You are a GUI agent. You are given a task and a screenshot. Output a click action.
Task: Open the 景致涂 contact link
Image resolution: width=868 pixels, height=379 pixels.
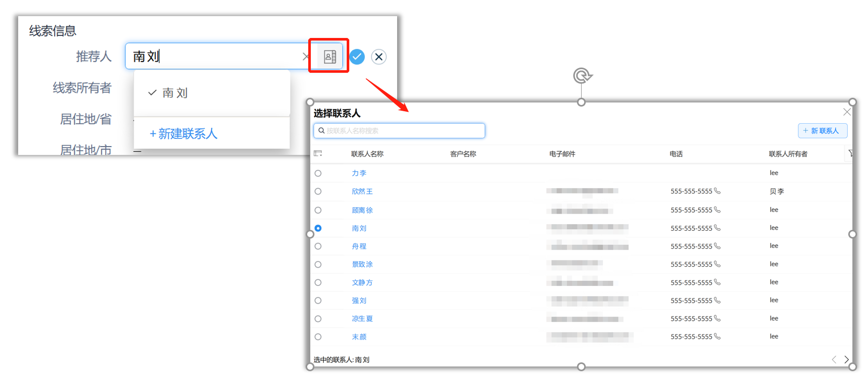click(362, 265)
